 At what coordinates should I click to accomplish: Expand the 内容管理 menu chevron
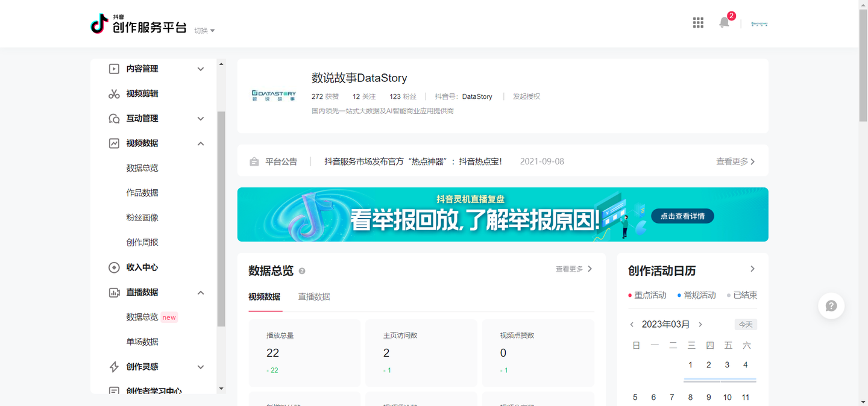(201, 69)
